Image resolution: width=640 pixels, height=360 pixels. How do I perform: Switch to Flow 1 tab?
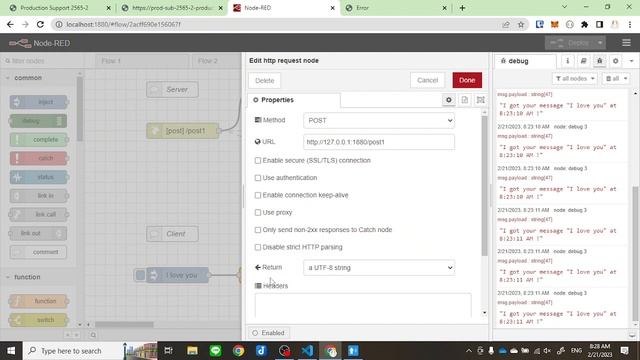point(142,61)
